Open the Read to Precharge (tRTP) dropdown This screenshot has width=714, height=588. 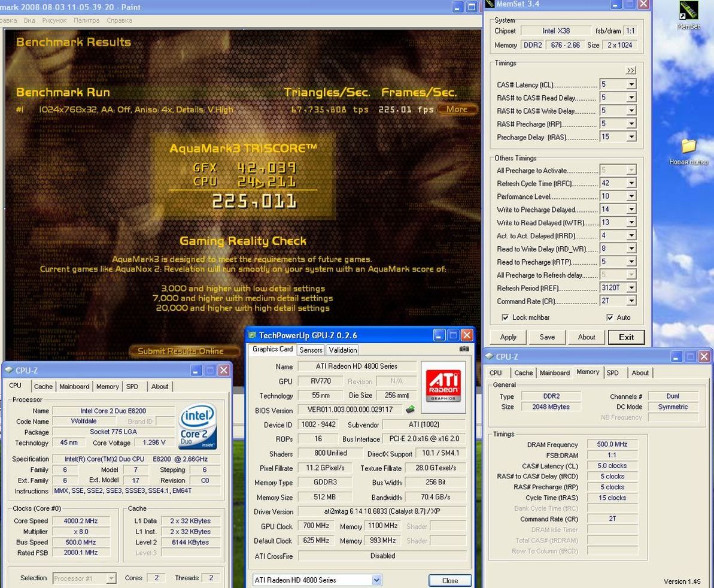(631, 262)
